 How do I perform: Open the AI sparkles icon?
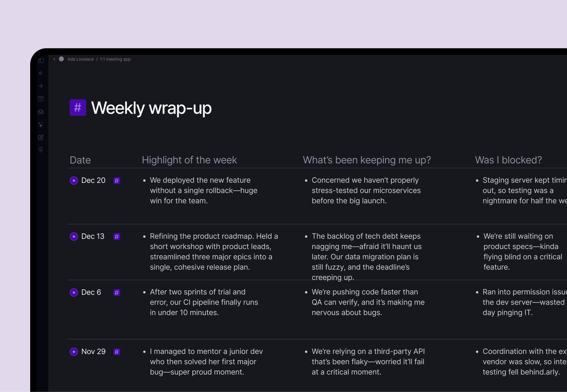41,124
